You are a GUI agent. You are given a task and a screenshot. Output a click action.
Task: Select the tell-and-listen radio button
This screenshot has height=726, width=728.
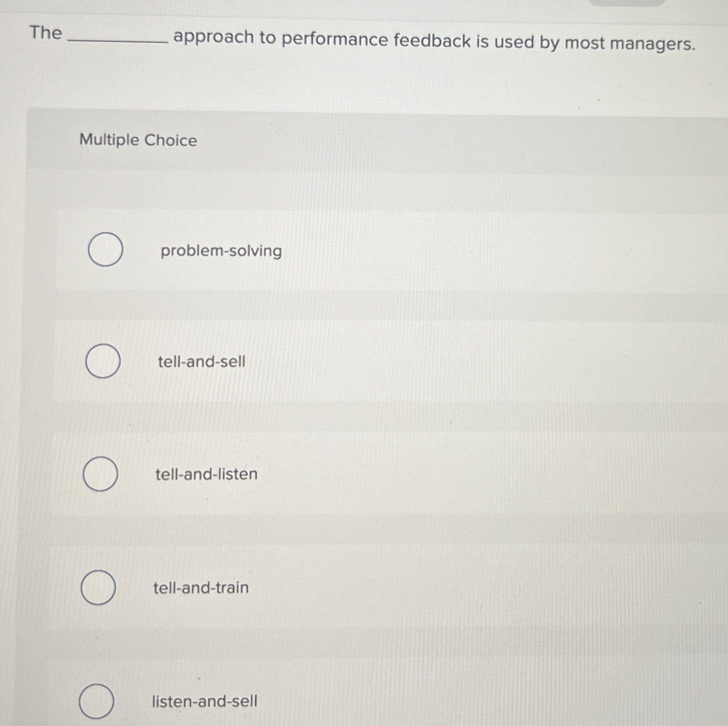(100, 474)
